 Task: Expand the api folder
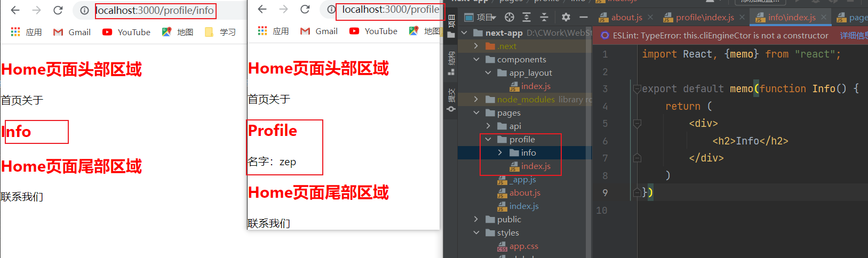tap(488, 126)
